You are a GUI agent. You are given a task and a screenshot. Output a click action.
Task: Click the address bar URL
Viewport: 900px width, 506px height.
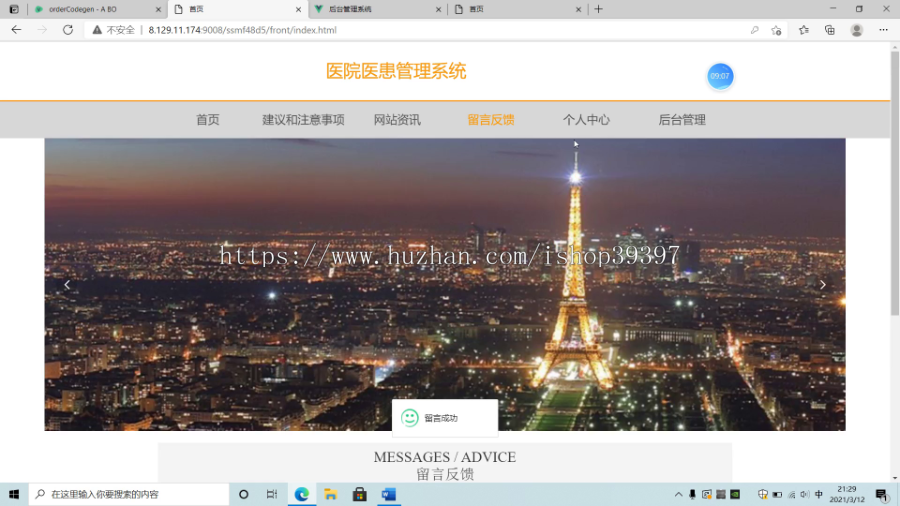242,30
